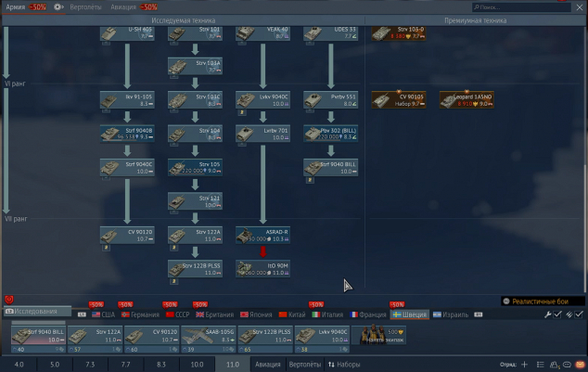588x372 pixels.
Task: Select the Pvrbv 551 vehicle card
Action: [x=331, y=100]
